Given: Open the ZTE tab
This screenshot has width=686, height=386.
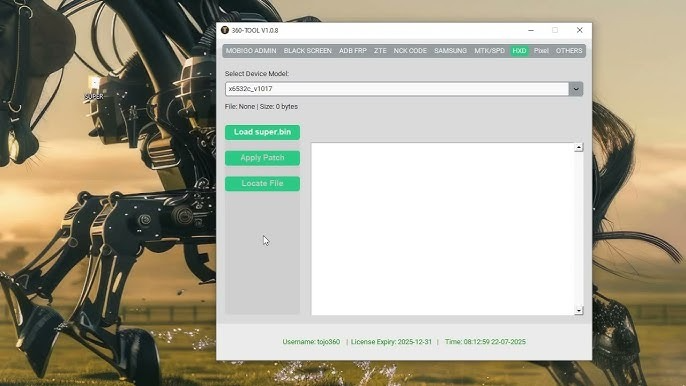Looking at the screenshot, I should pos(380,51).
